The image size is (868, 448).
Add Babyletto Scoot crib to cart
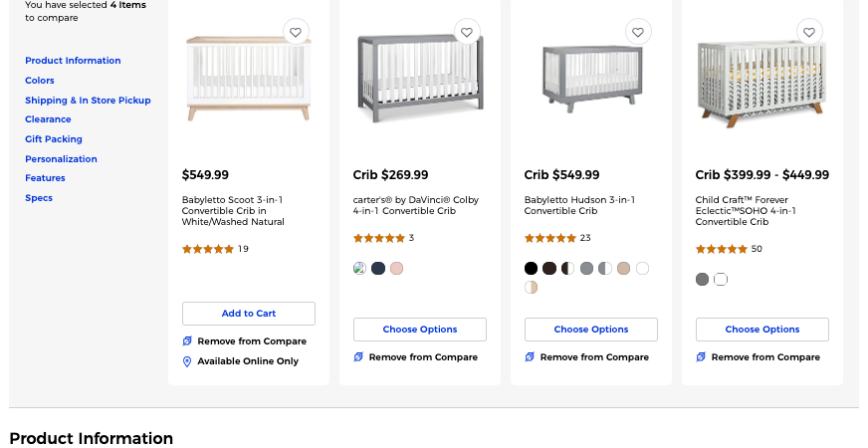pos(249,314)
